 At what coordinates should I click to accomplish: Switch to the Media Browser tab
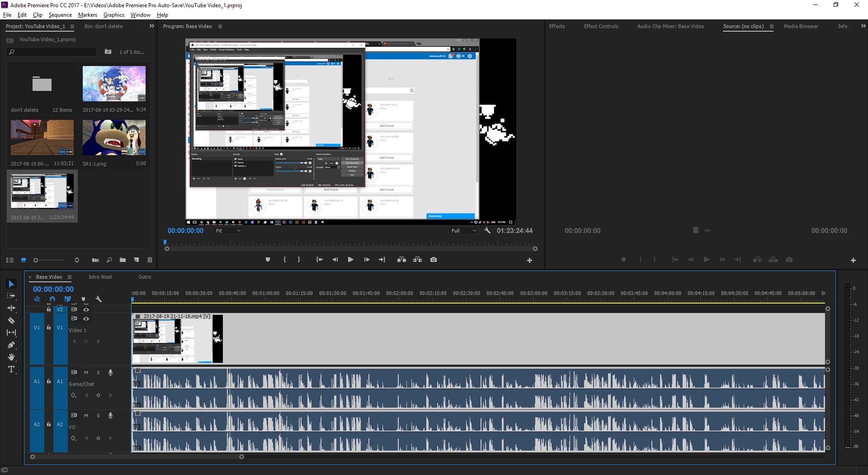801,26
